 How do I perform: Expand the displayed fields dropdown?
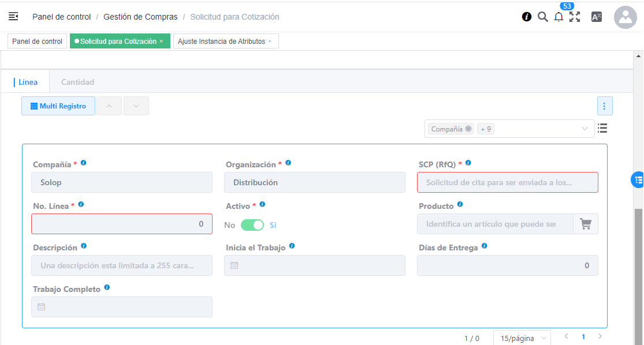(584, 129)
